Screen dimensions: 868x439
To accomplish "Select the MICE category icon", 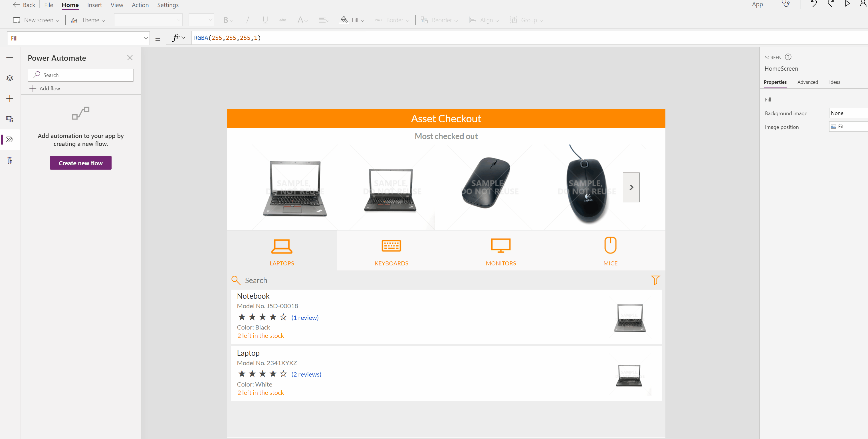I will tap(610, 246).
